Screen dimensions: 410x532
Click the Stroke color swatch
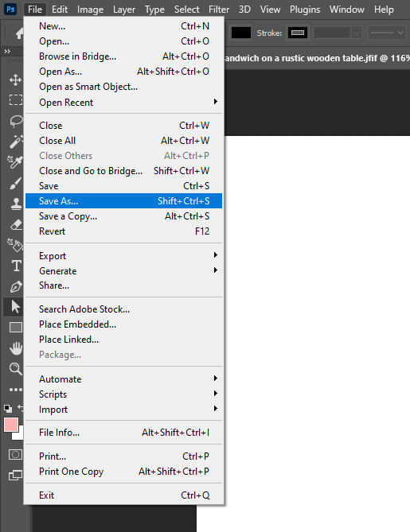point(298,33)
